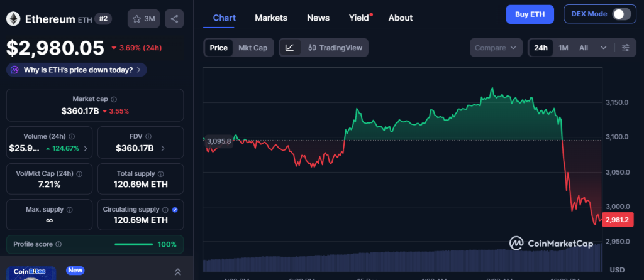Screen dimensions: 644x280
Task: Show Volume (24h) info tooltip icon
Action: pos(72,136)
